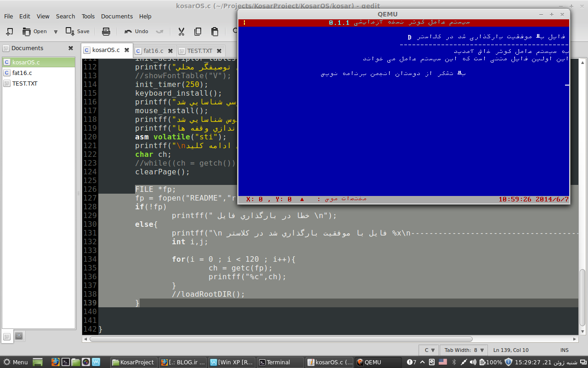Screen dimensions: 588x368
Task: Open the Tools menu
Action: click(88, 16)
